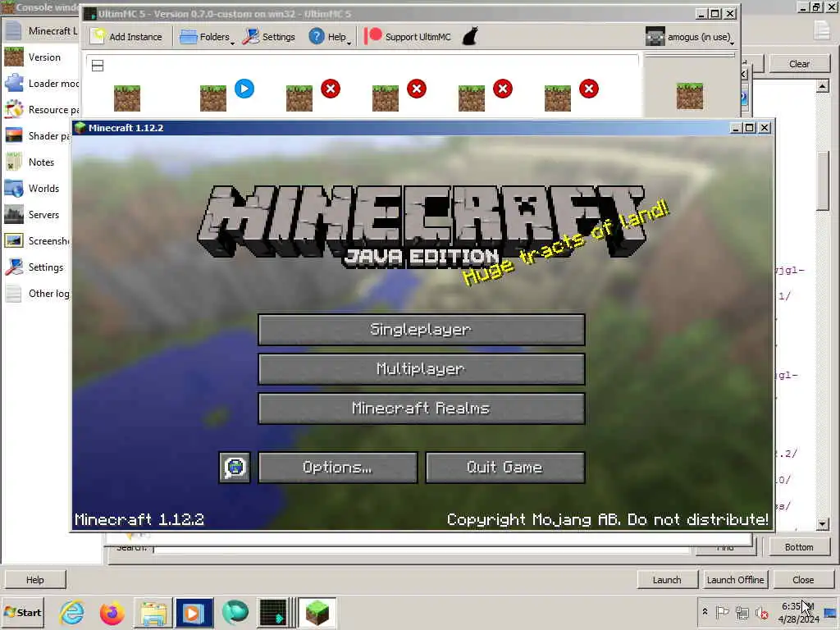The width and height of the screenshot is (840, 630).
Task: Click the muted volume tray icon
Action: click(x=761, y=612)
